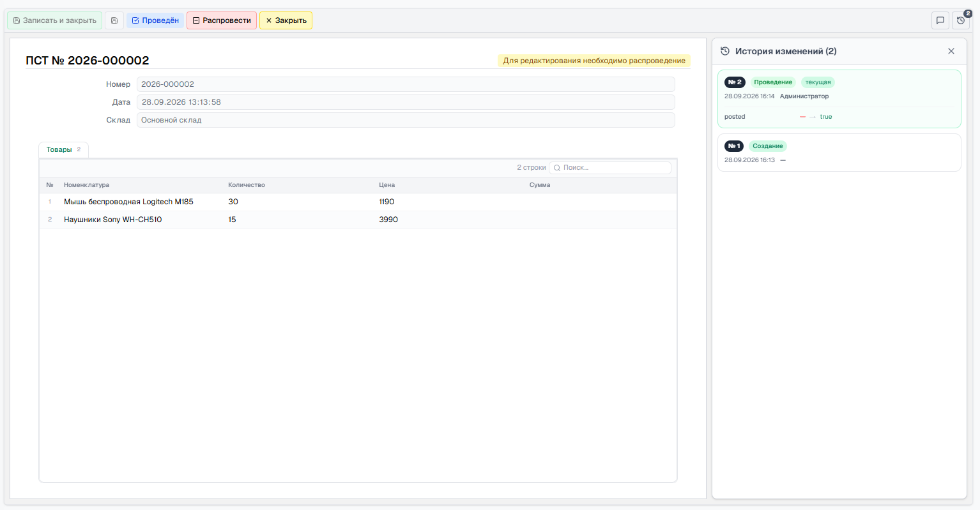
Task: Toggle the change history clock icon
Action: click(961, 20)
